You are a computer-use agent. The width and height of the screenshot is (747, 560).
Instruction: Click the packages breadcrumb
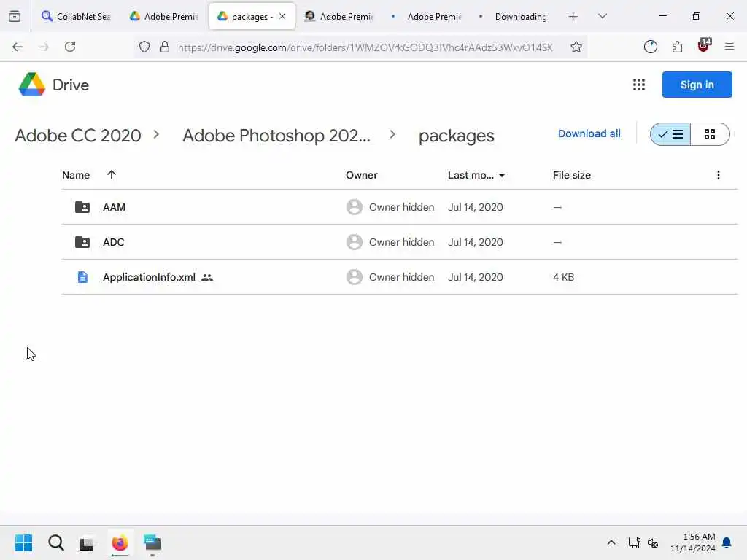[456, 136]
